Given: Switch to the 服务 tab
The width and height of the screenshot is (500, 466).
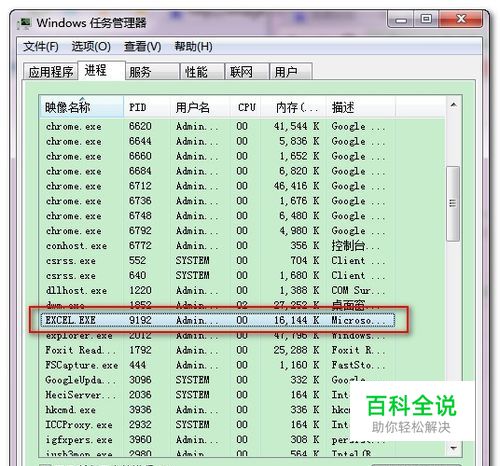Looking at the screenshot, I should [x=152, y=71].
